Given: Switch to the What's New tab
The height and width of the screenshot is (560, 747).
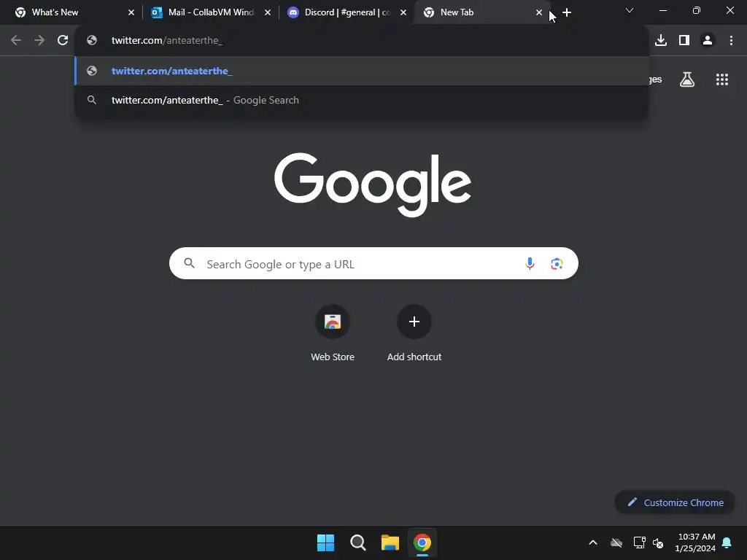Looking at the screenshot, I should [71, 12].
